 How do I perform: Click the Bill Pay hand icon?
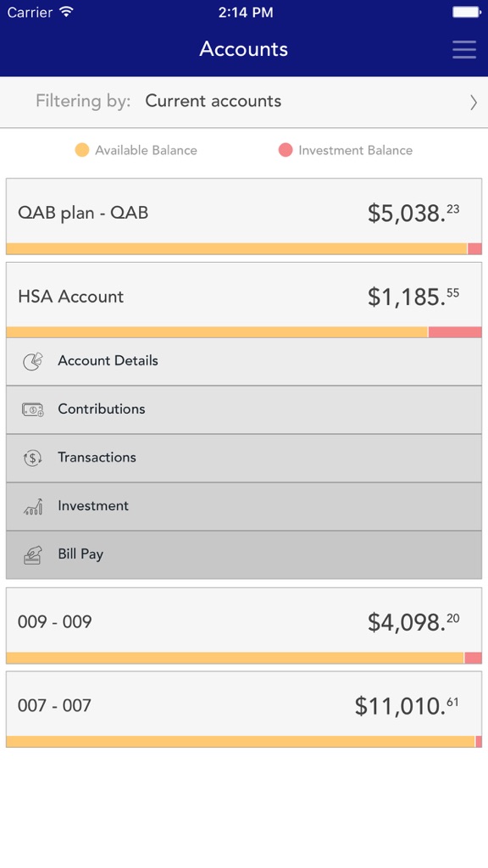click(33, 554)
